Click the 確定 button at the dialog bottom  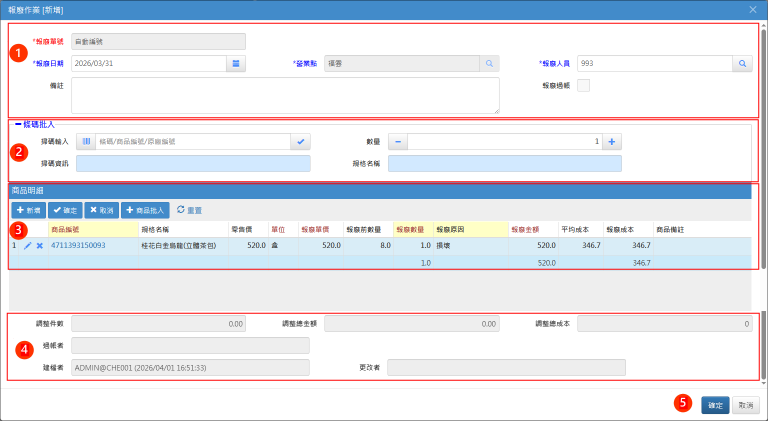click(715, 405)
